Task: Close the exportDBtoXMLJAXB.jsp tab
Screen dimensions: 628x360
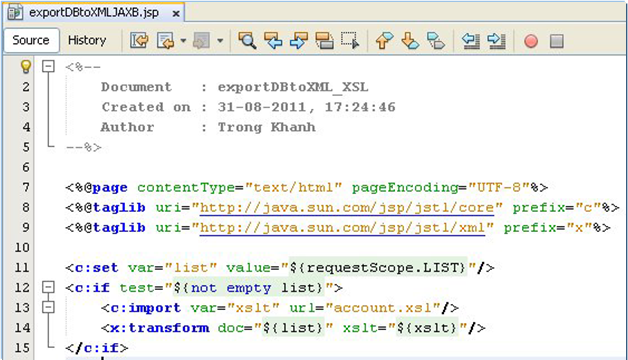Action: point(176,14)
